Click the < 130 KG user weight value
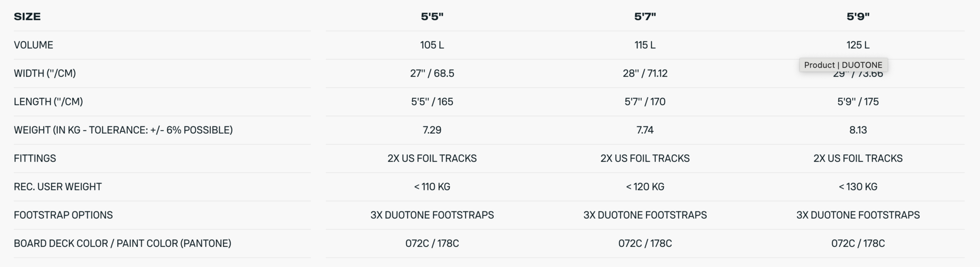This screenshot has width=980, height=267. pyautogui.click(x=858, y=186)
